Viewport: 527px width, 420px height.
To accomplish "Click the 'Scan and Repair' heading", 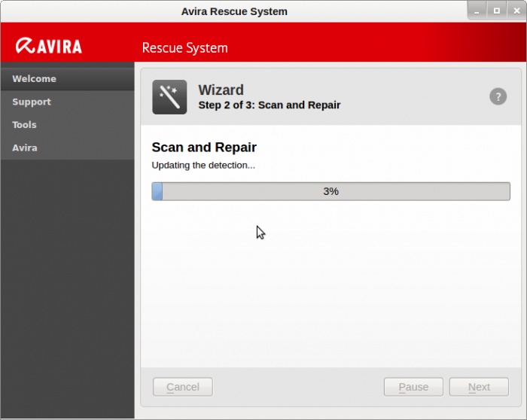I will 204,148.
